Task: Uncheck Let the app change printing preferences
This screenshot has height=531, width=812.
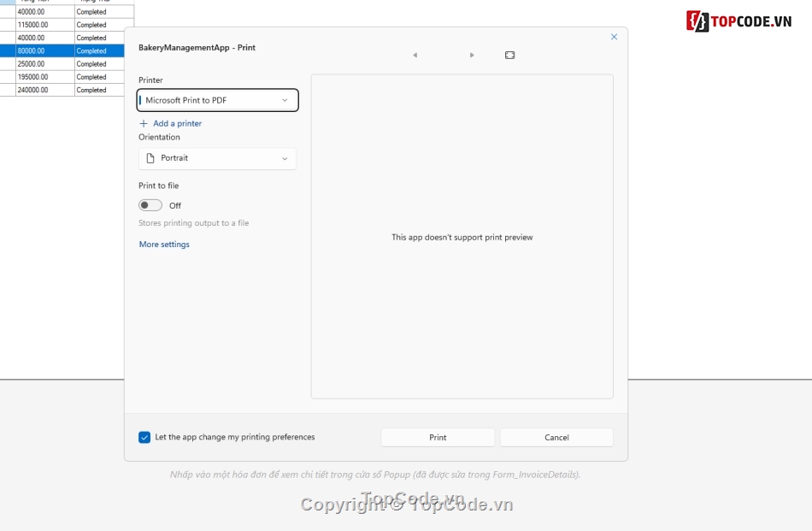Action: coord(144,437)
